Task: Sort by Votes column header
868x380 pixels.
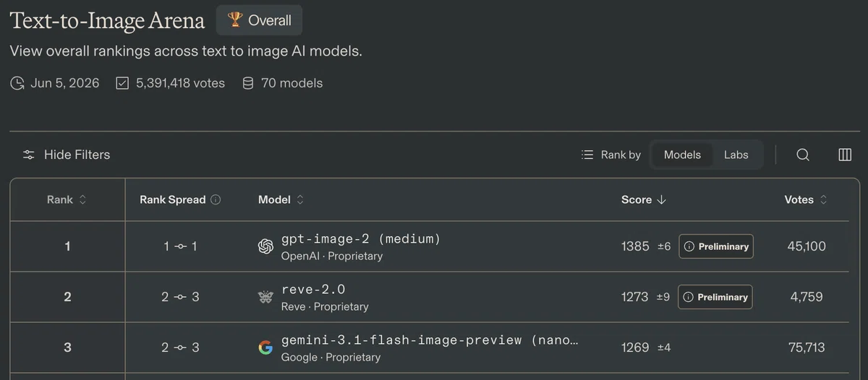Action: (x=806, y=200)
